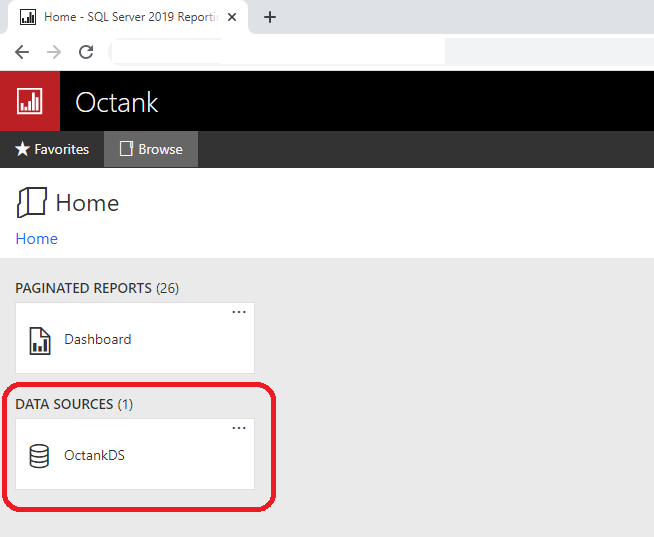Image resolution: width=654 pixels, height=537 pixels.
Task: Open the ellipsis menu on Dashboard tile
Action: coord(239,312)
